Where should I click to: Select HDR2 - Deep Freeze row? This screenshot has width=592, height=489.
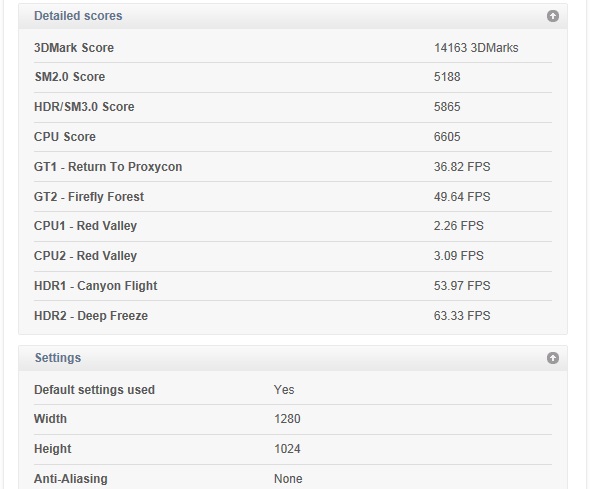tap(293, 316)
